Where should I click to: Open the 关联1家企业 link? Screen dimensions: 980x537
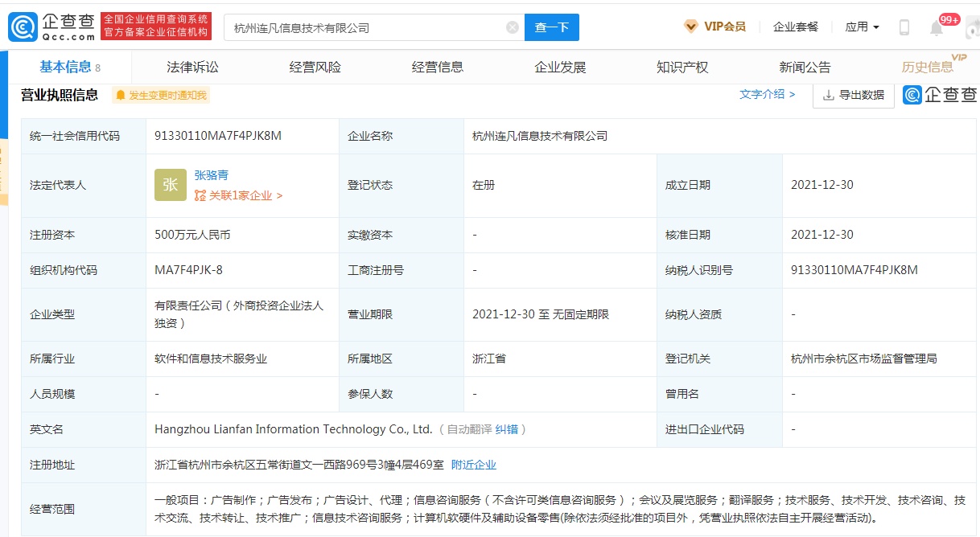pyautogui.click(x=238, y=195)
